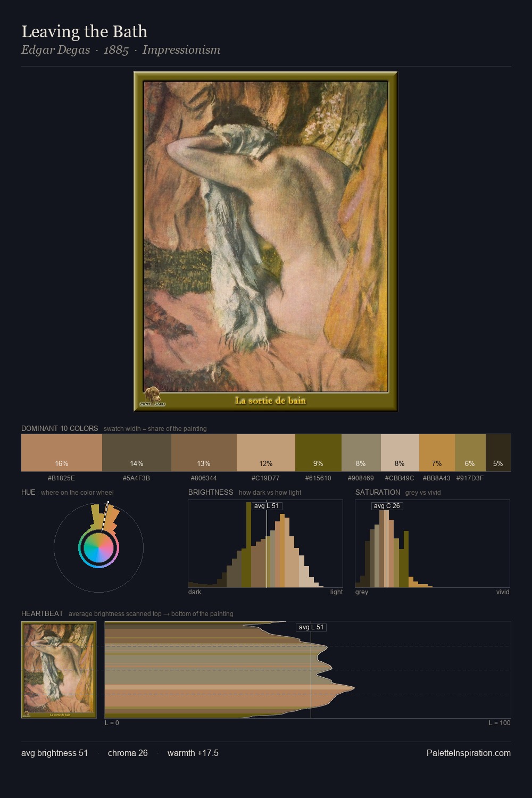532x798 pixels.
Task: Click the vivid axis label under Saturation
Action: pyautogui.click(x=503, y=592)
